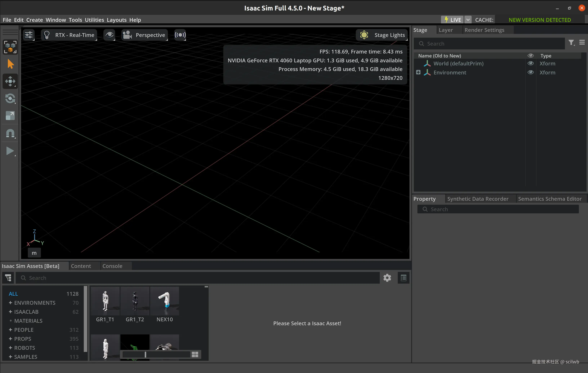Open the Create menu
The image size is (588, 373).
coord(34,20)
